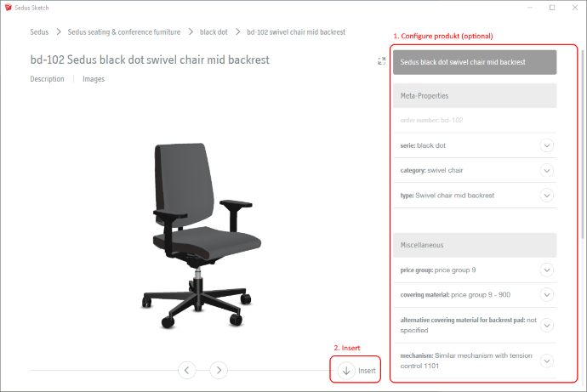Show the previous product with left arrow
The image size is (587, 392).
(x=187, y=370)
